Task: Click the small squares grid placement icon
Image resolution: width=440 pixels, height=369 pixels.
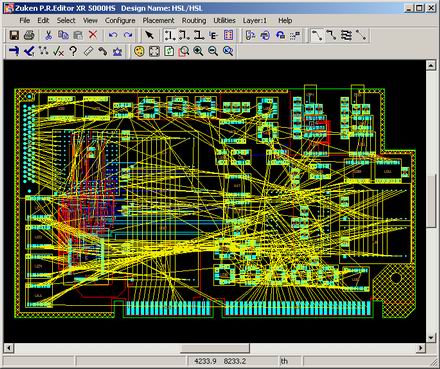Action: [295, 35]
